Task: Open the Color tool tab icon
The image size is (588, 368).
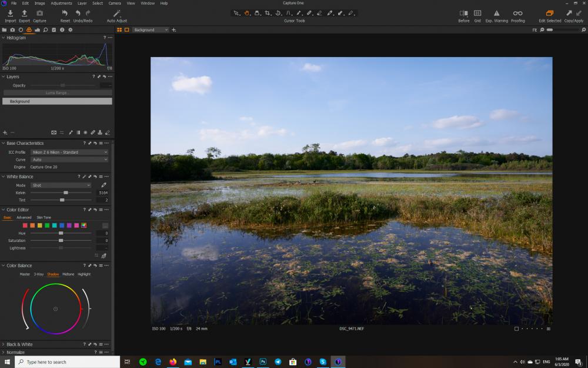Action: 29,29
